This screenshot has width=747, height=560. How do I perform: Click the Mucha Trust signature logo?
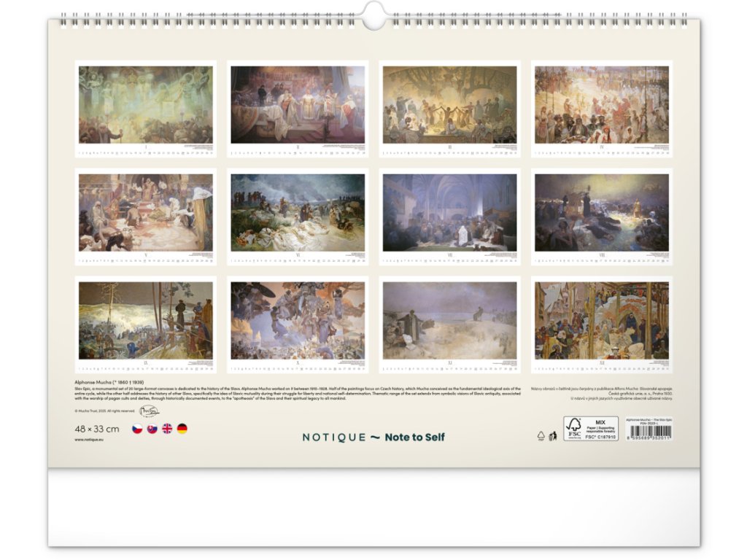(x=149, y=411)
